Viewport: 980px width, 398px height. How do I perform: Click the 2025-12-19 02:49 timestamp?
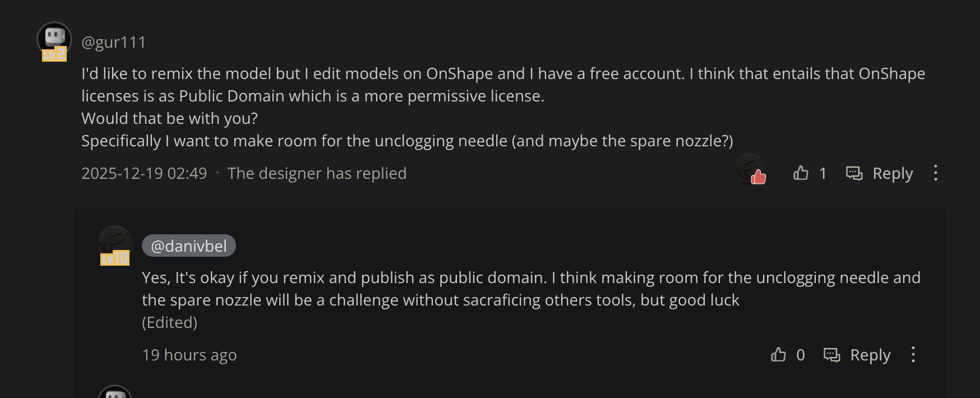(144, 174)
